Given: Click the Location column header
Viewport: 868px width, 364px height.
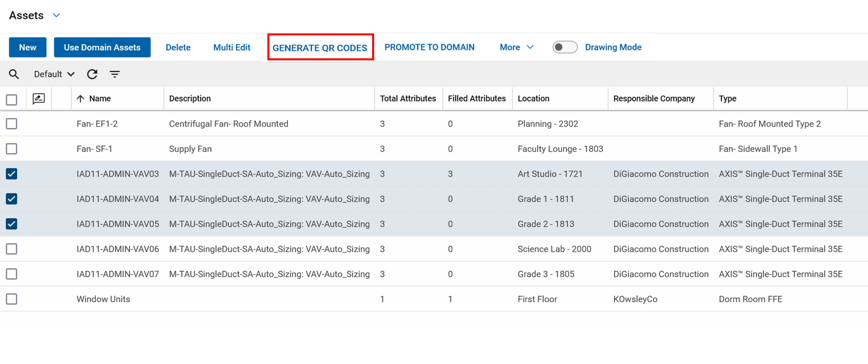Looking at the screenshot, I should tap(533, 99).
